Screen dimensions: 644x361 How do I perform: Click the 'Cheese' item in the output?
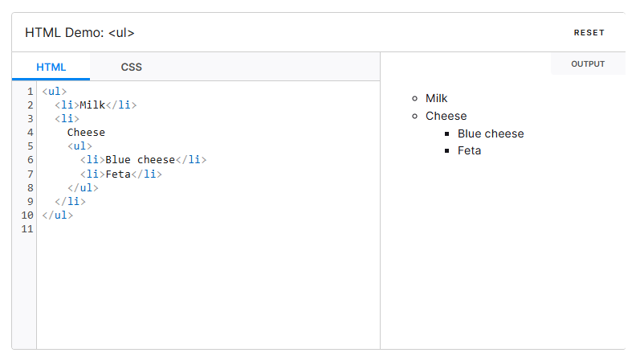point(446,116)
